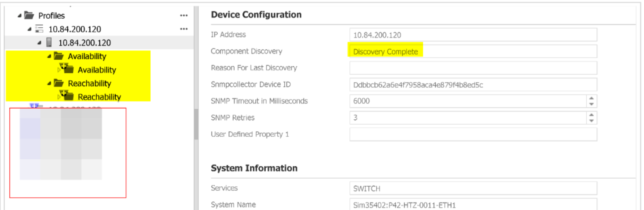This screenshot has width=644, height=210.
Task: Click the Reason For Last Discovery field
Action: point(473,68)
